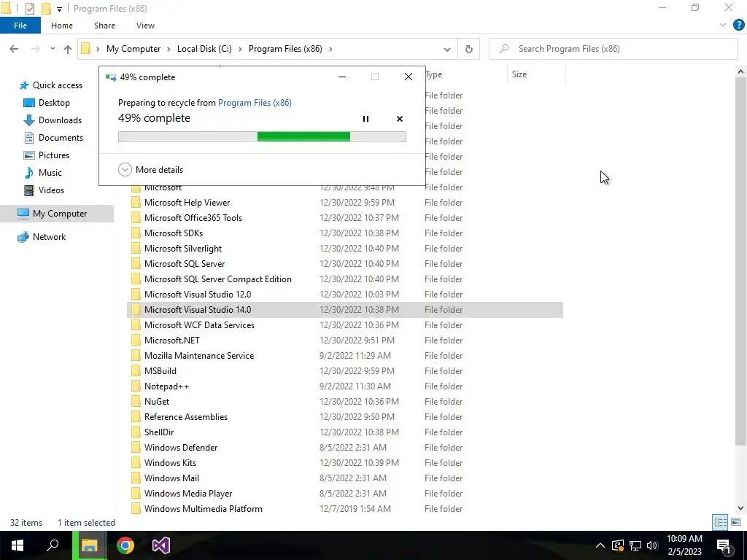Image resolution: width=747 pixels, height=560 pixels.
Task: Click folder icon of Microsoft Visual Studio 14.0
Action: coord(136,309)
